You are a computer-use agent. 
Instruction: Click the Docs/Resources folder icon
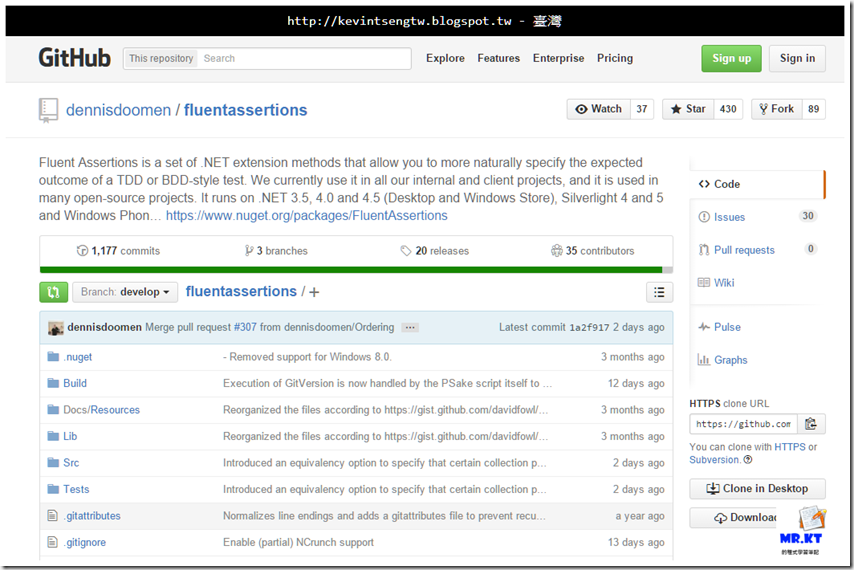(x=53, y=409)
